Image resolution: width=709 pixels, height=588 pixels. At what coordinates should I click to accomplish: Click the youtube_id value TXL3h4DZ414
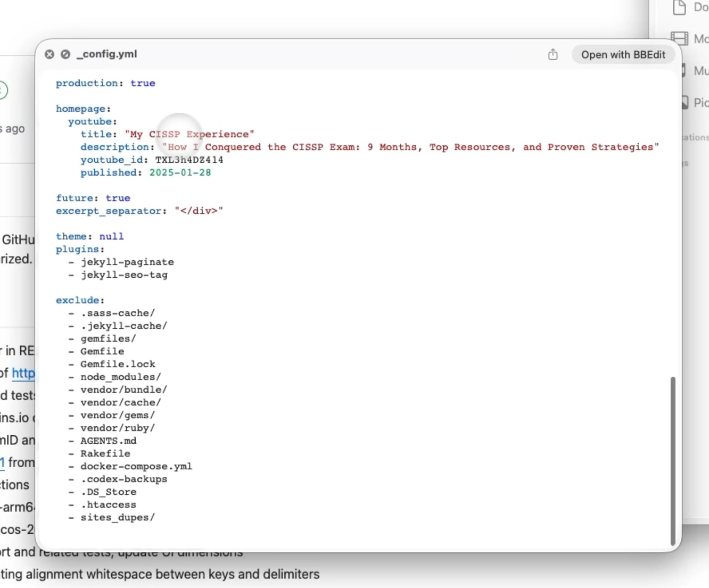coord(189,160)
